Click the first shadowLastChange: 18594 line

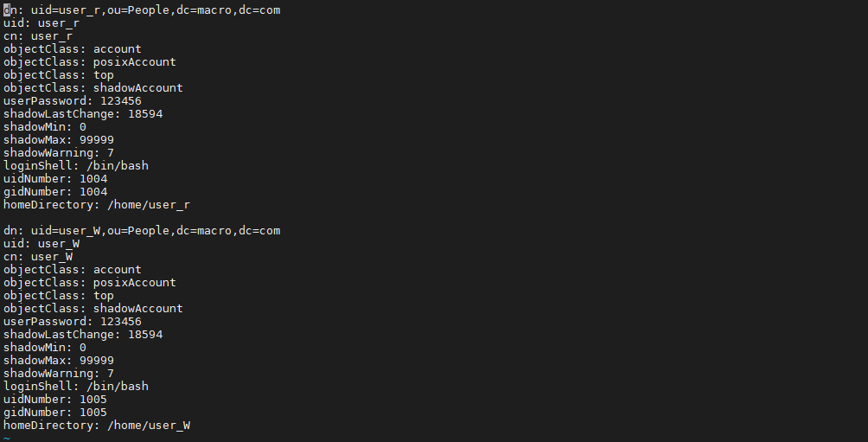pyautogui.click(x=83, y=113)
